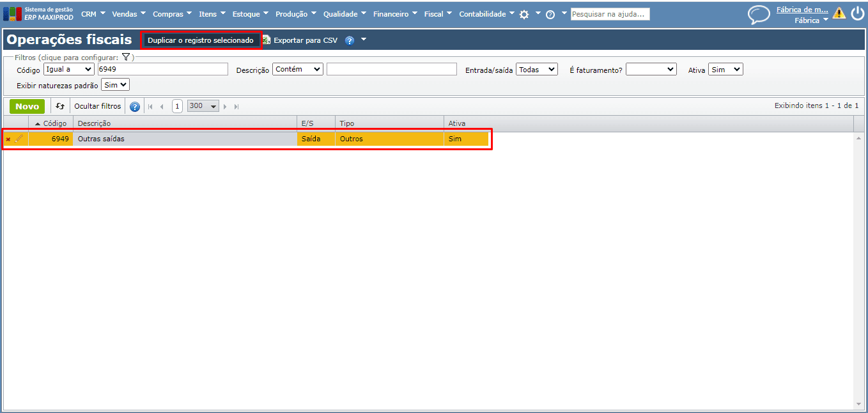
Task: Delete row 6949 with the red X icon
Action: tap(8, 139)
